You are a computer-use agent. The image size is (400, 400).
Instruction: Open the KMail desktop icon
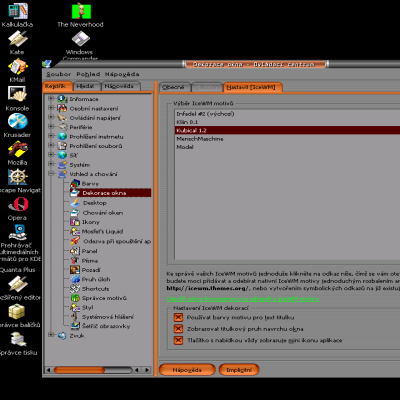point(18,67)
